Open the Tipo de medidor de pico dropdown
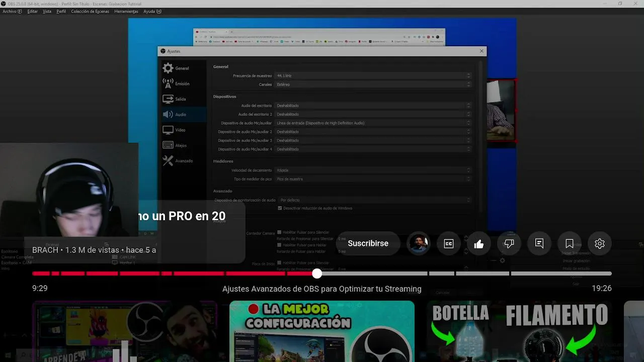The image size is (644, 362). [x=373, y=179]
